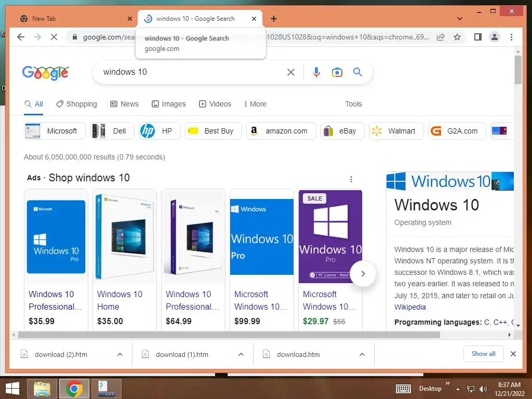The width and height of the screenshot is (532, 399).
Task: Switch to Videos results
Action: (x=215, y=104)
